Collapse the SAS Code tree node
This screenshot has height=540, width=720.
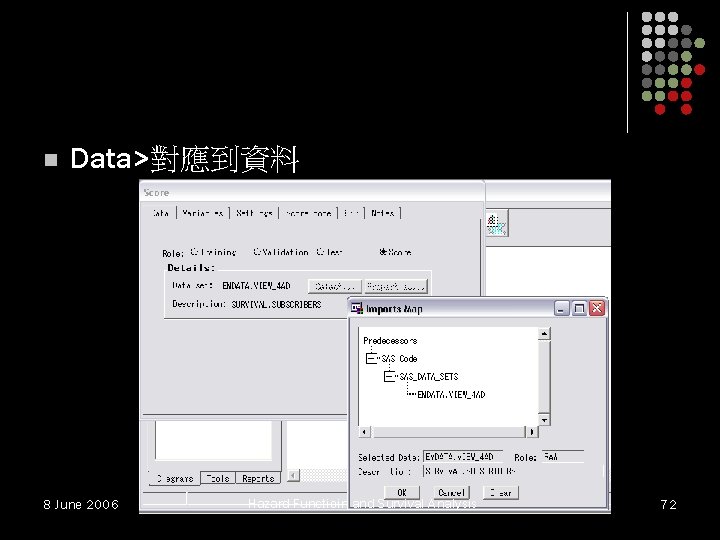pos(371,358)
